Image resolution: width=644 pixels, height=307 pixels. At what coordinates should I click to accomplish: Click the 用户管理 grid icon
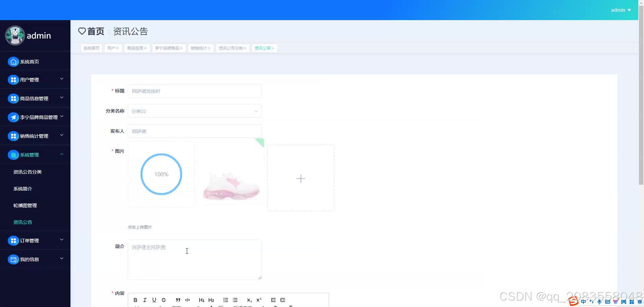[x=13, y=80]
